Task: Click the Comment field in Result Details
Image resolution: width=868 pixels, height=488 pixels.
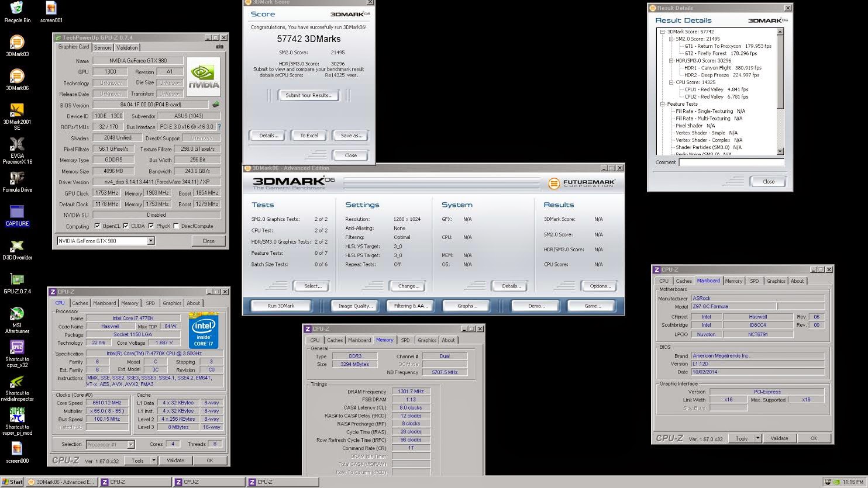Action: (731, 162)
